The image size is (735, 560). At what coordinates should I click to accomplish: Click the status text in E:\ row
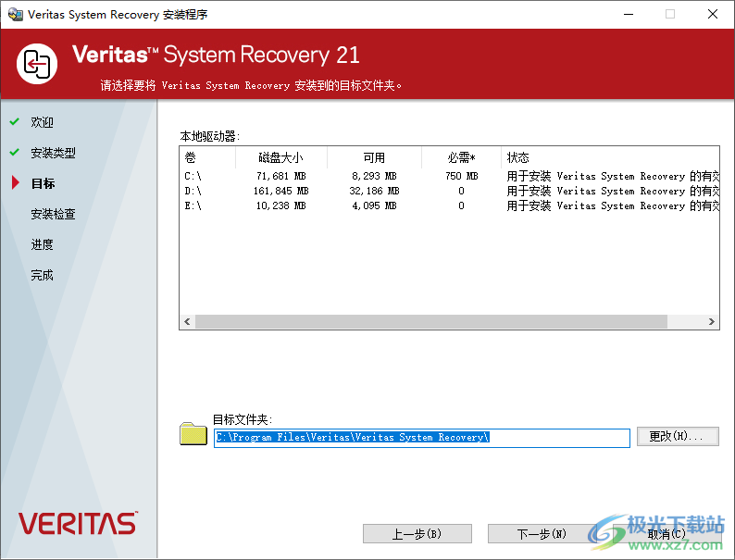[x=613, y=205]
